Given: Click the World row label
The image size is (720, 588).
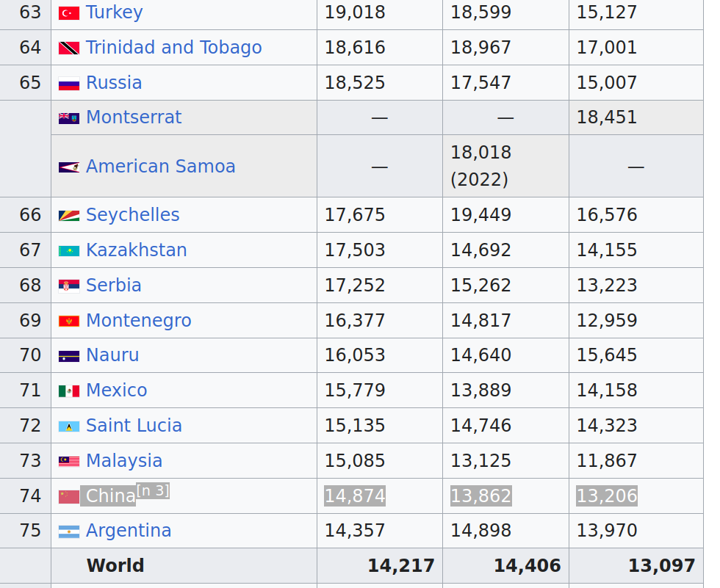Looking at the screenshot, I should [115, 565].
